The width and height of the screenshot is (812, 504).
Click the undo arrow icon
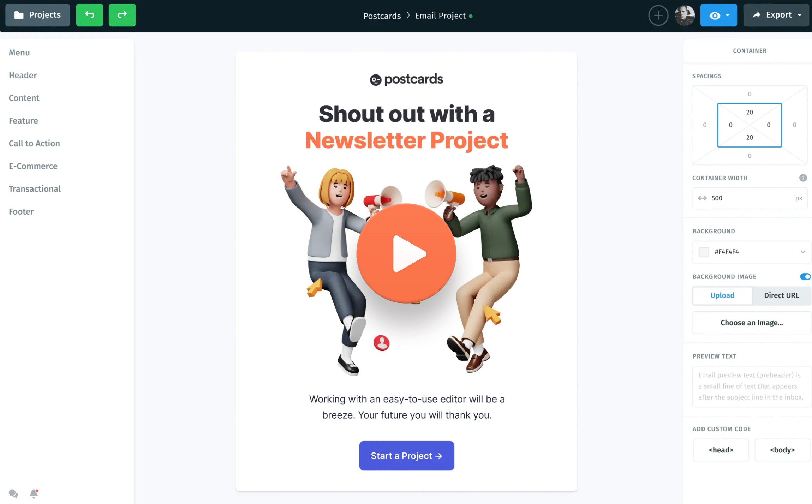click(x=89, y=14)
